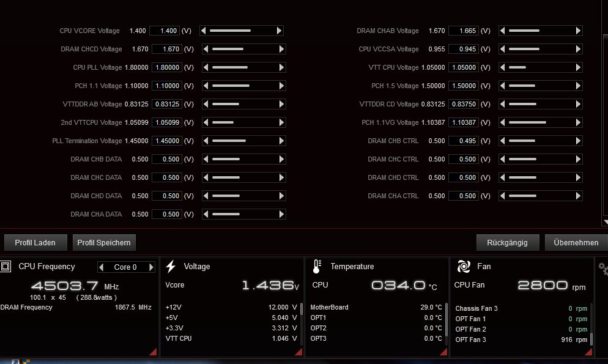Click the DRAM CHB CTRL input field
This screenshot has width=608, height=364.
pyautogui.click(x=464, y=141)
